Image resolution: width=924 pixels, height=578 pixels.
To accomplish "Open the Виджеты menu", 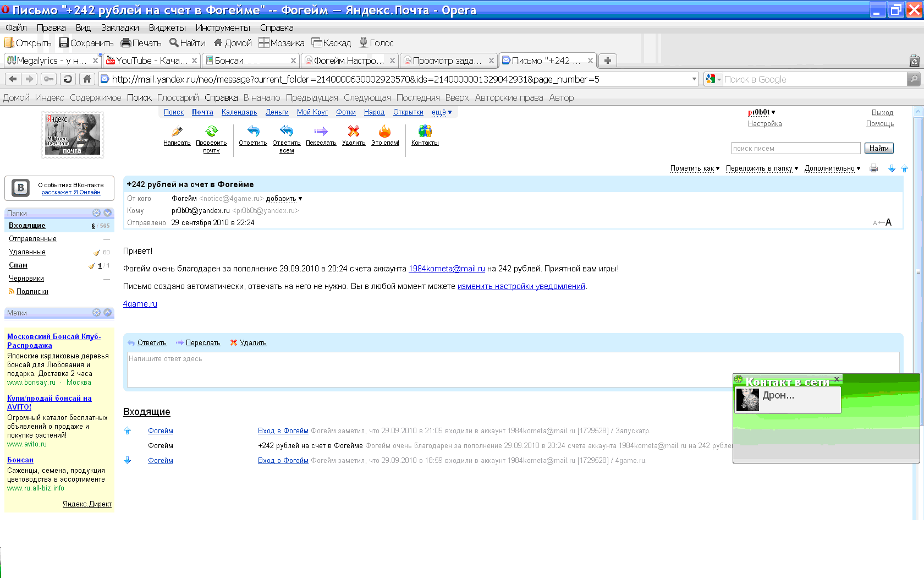I will pos(167,28).
